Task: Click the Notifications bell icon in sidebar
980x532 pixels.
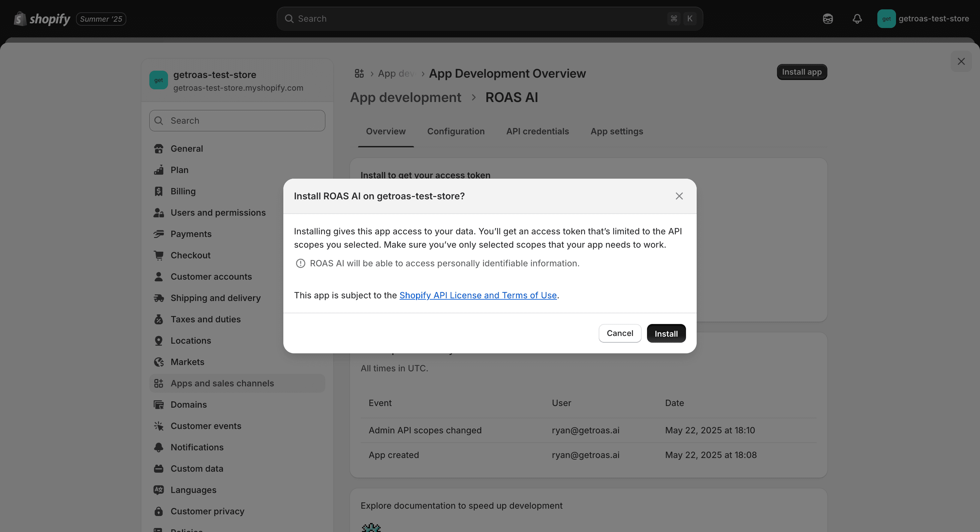Action: [x=159, y=447]
